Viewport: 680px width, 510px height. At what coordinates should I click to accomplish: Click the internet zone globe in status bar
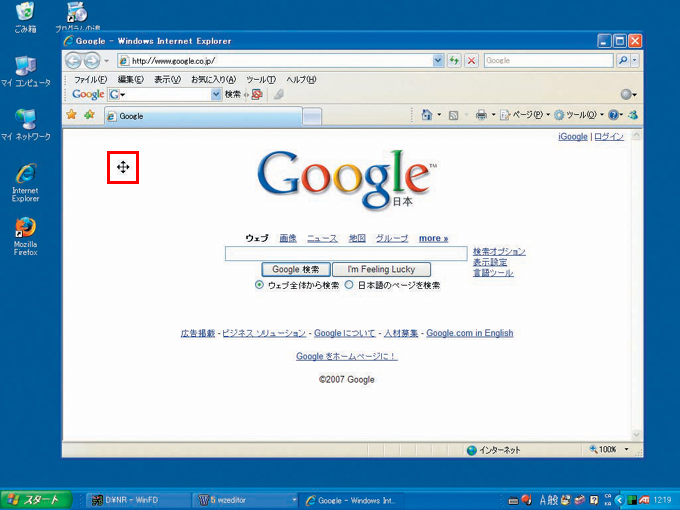[472, 450]
